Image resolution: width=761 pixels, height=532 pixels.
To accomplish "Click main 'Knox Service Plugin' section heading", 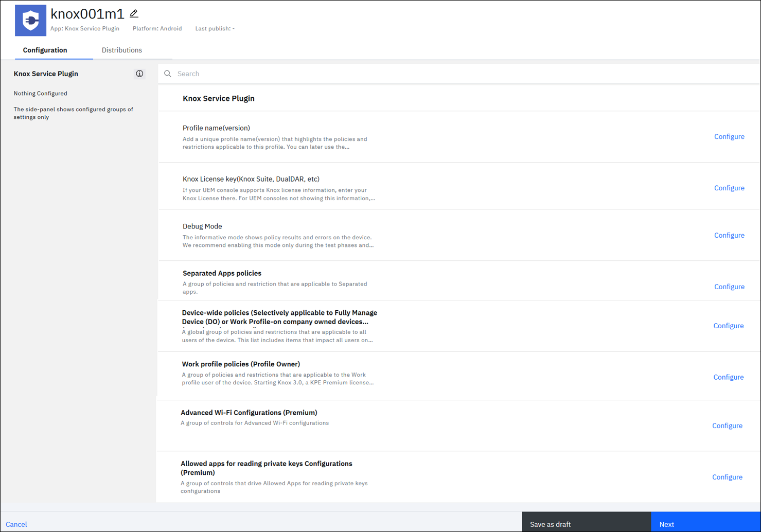I will point(219,98).
